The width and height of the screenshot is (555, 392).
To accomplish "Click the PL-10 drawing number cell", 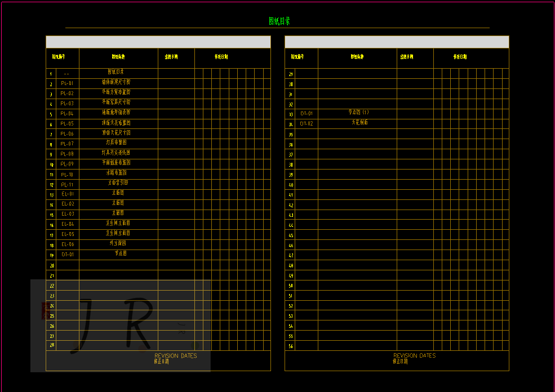I will coord(67,175).
